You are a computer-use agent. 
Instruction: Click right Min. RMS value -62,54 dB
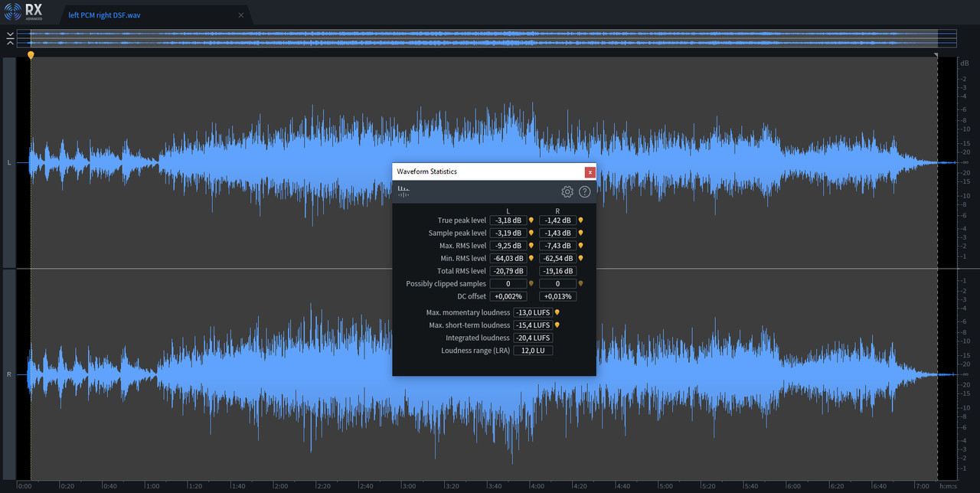pos(558,258)
